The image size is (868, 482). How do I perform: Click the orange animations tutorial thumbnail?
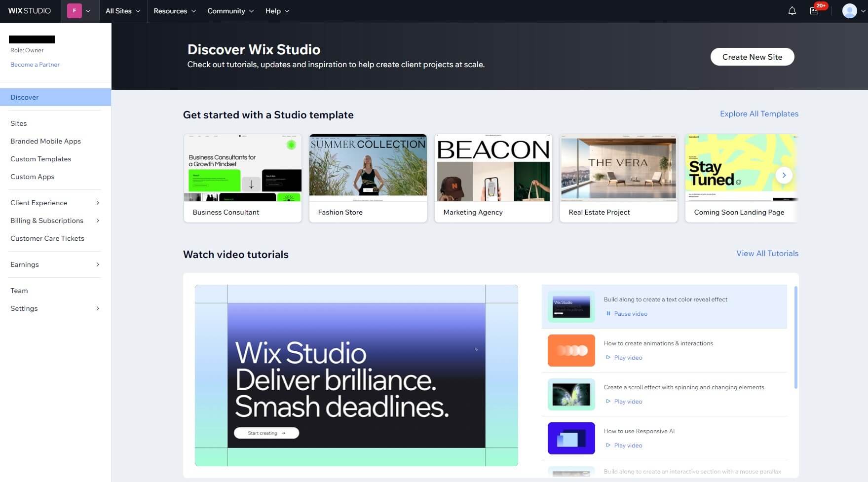[571, 350]
